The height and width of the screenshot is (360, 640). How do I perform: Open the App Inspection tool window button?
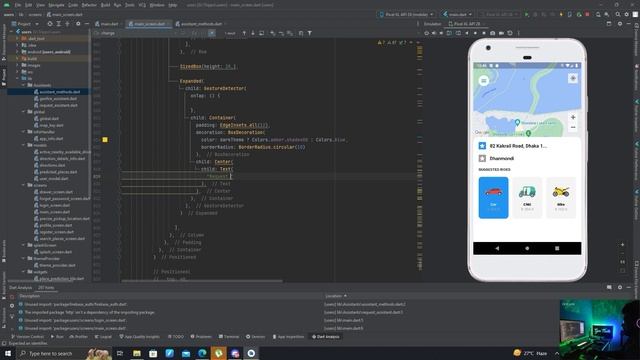288,337
